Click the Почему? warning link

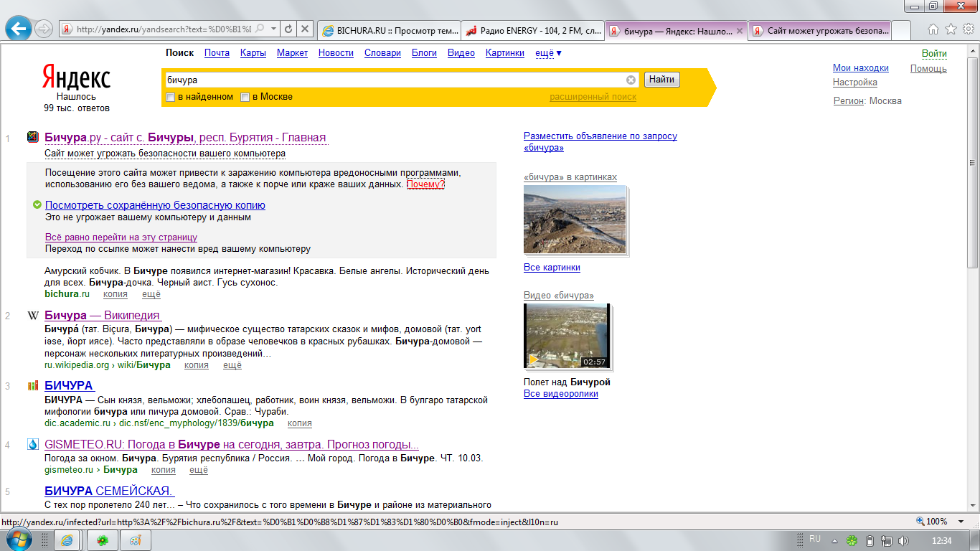(425, 184)
